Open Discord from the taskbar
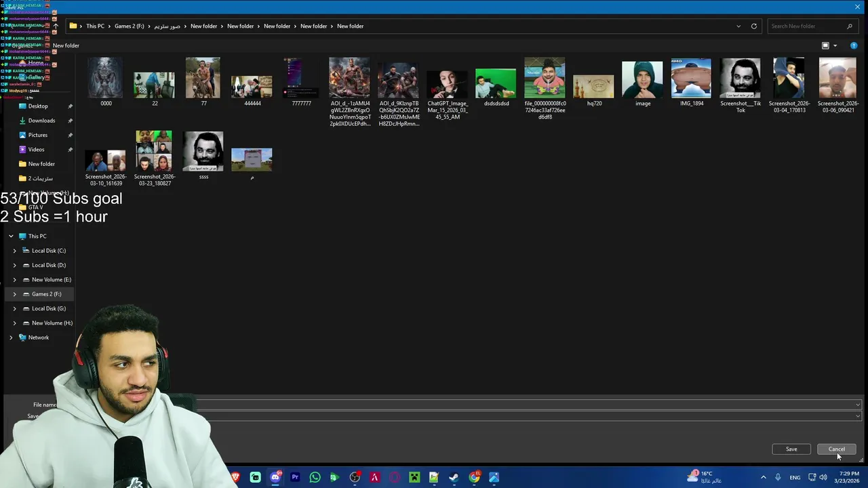This screenshot has width=868, height=488. coord(275,477)
